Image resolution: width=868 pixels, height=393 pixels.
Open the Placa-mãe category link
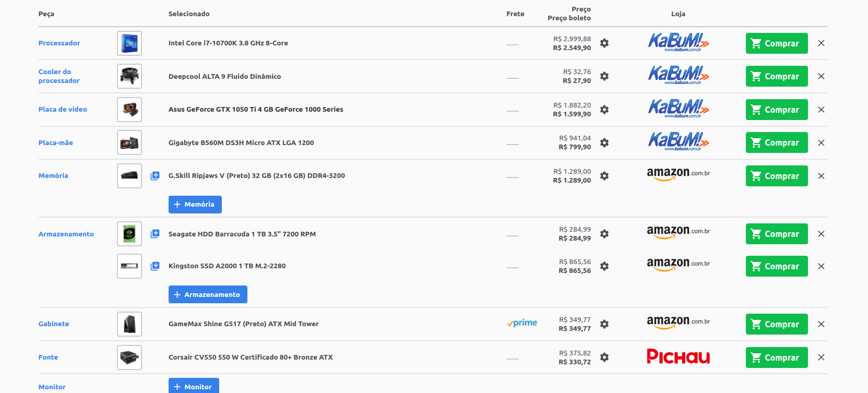(x=56, y=142)
